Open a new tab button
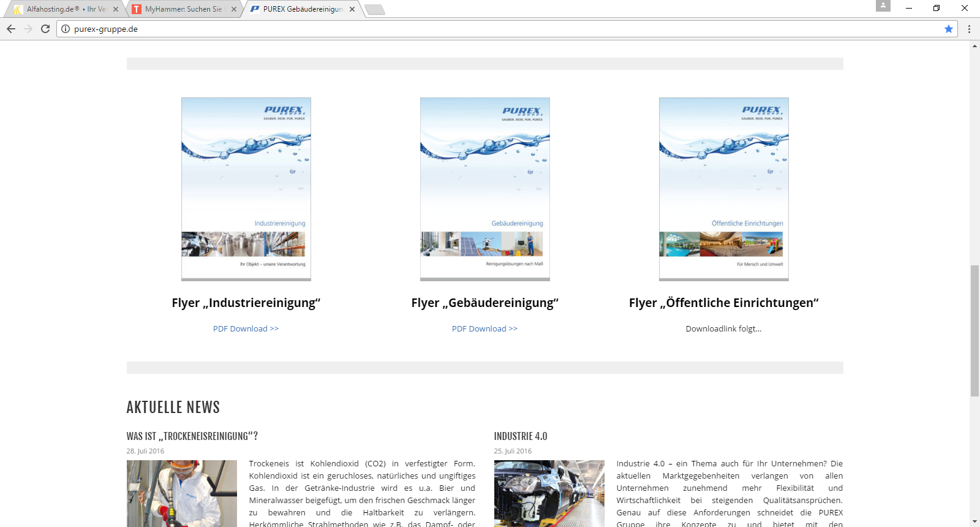The image size is (980, 527). 374,9
